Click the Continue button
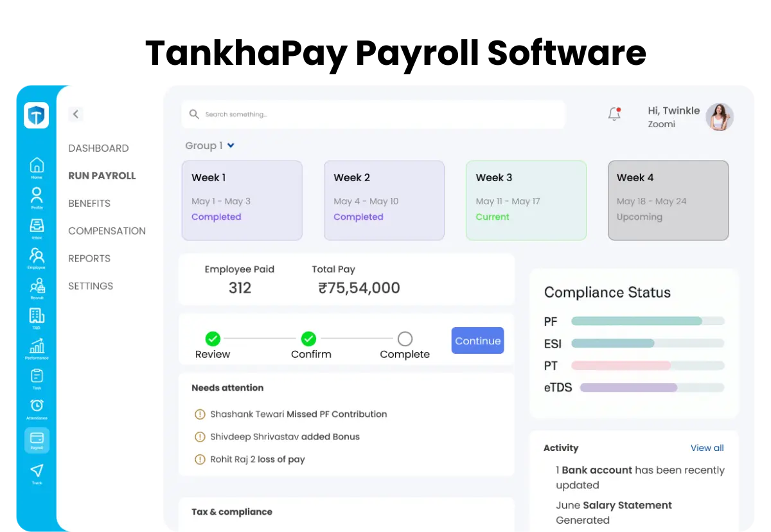The width and height of the screenshot is (771, 532). pyautogui.click(x=478, y=341)
